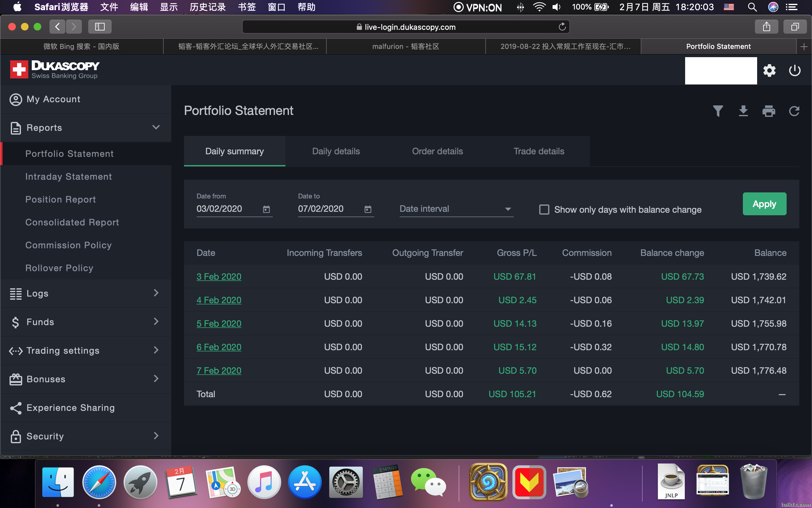
Task: Open Rollover Policy page
Action: pos(59,268)
